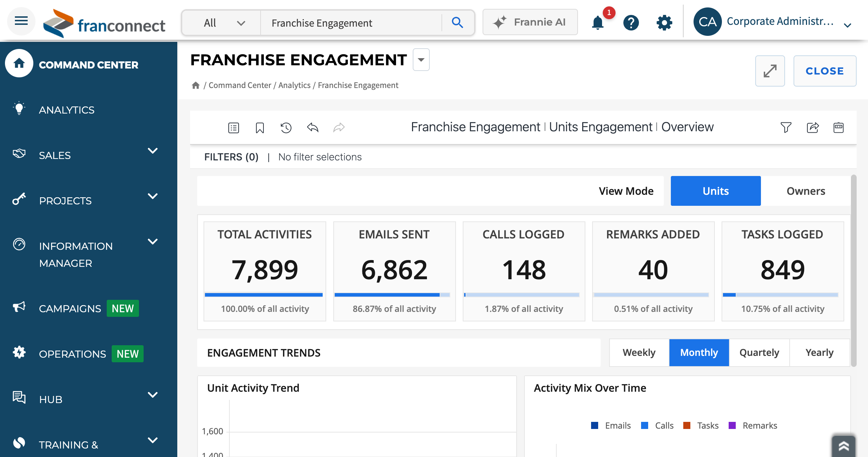This screenshot has width=868, height=457.
Task: Follow the Analytics breadcrumb link
Action: [x=294, y=85]
